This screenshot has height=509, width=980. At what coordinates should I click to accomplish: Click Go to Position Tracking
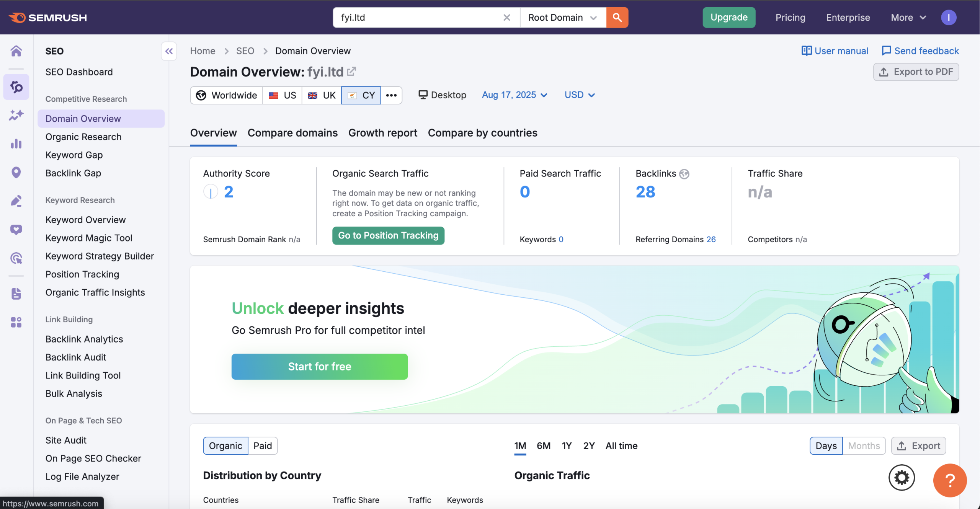click(388, 235)
